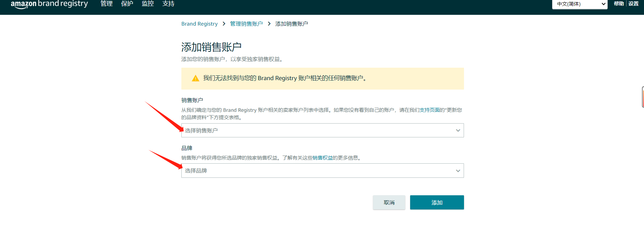The image size is (644, 232).
Task: Follow the 销售权益 link
Action: coord(323,158)
